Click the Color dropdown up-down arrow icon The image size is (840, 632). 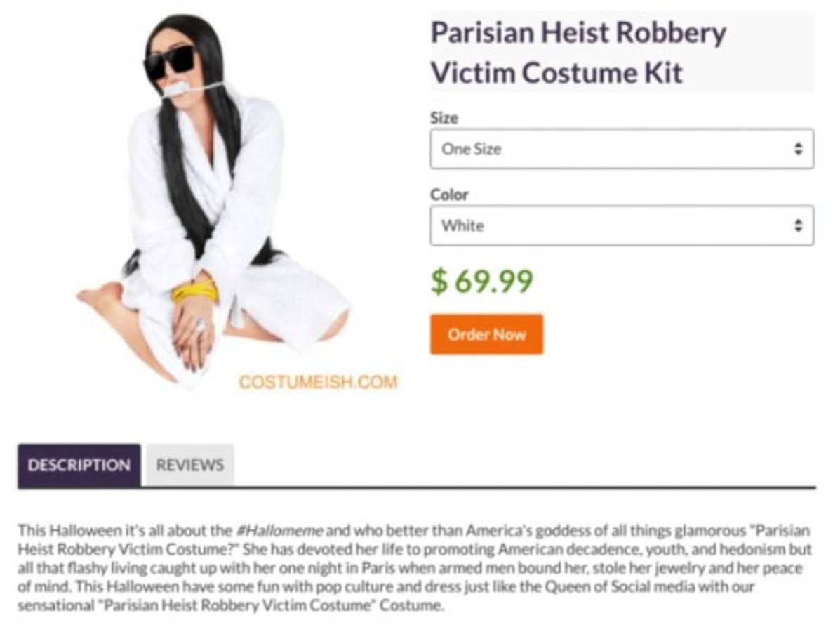798,225
